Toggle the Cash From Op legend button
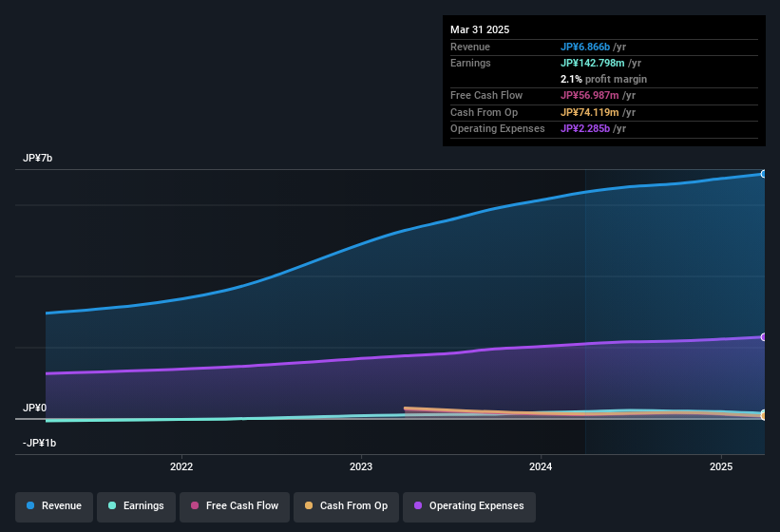Screen dimensions: 780x532 [346, 506]
